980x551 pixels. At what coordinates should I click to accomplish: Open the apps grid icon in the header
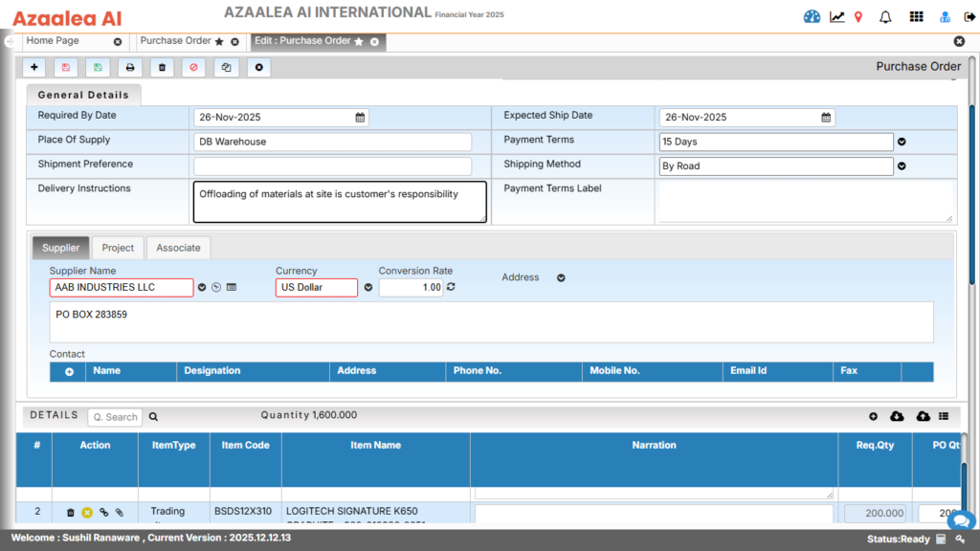pyautogui.click(x=916, y=16)
